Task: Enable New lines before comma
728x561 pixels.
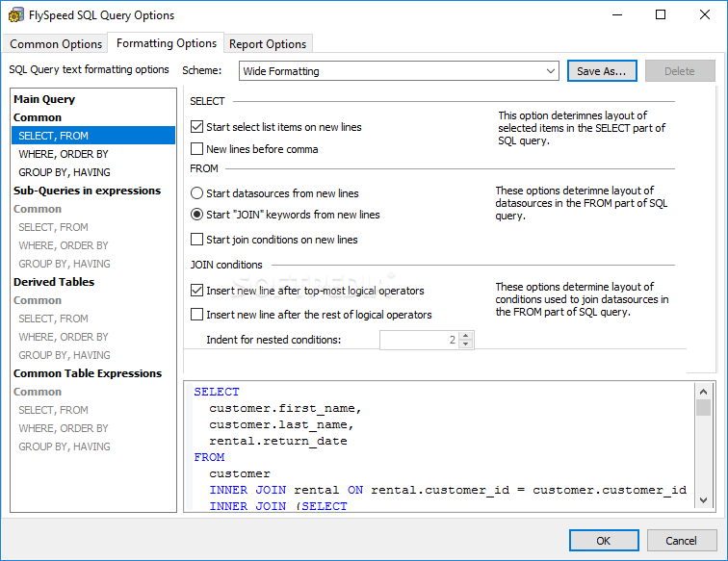Action: coord(197,149)
